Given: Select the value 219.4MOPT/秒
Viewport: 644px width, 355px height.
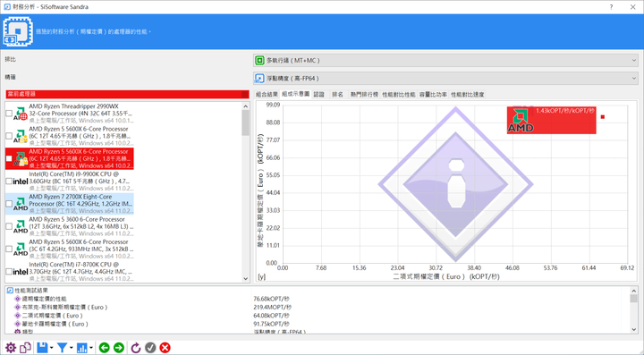Looking at the screenshot, I should (272, 307).
